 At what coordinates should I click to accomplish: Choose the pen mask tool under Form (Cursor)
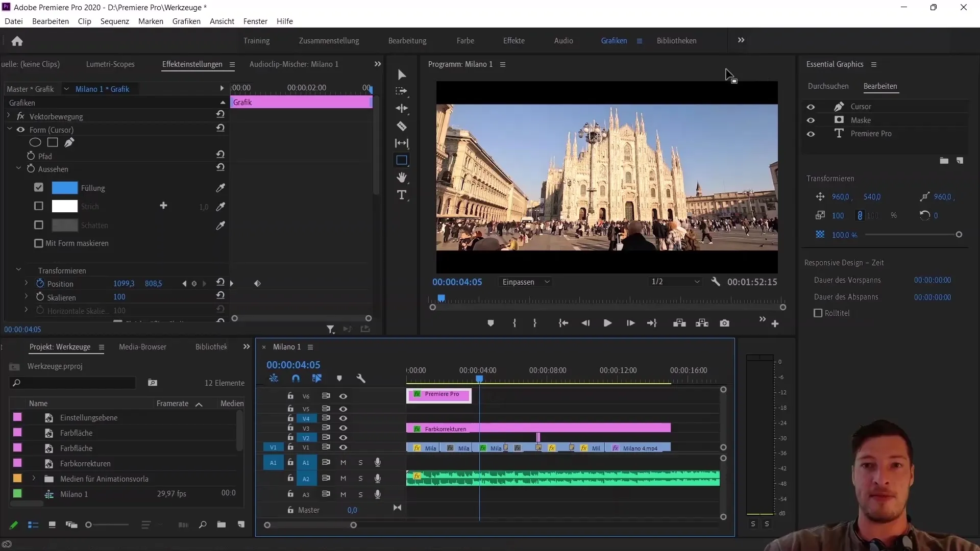(x=69, y=142)
